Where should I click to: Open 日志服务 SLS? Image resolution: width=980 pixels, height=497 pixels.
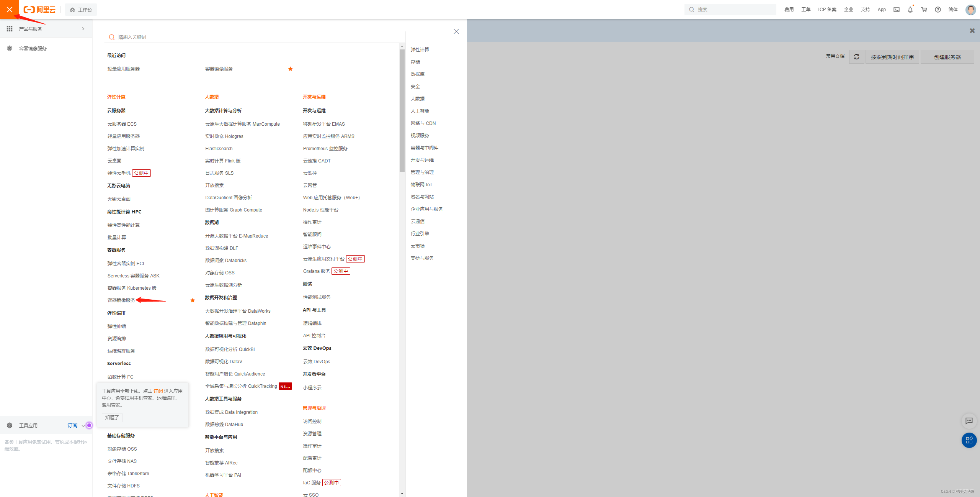[219, 173]
